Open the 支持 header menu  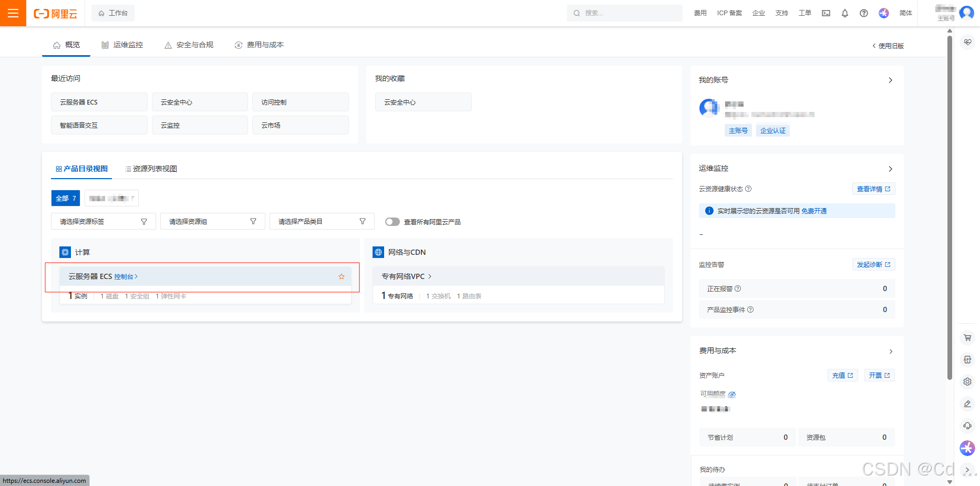click(x=782, y=13)
